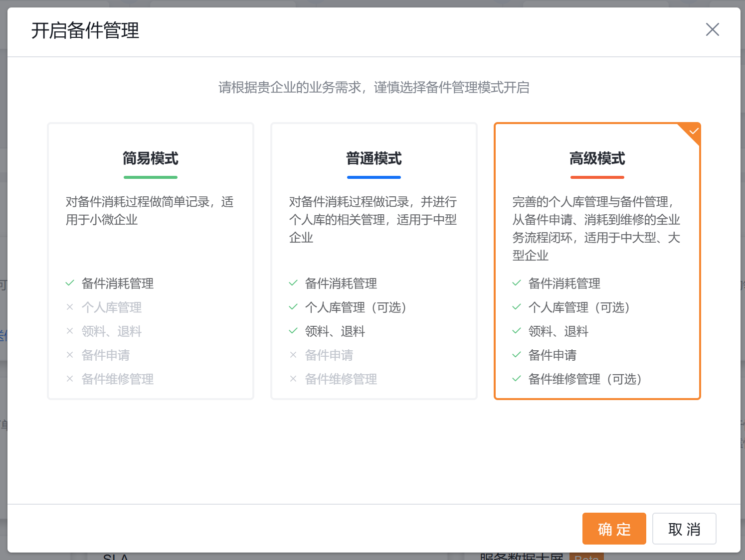Image resolution: width=745 pixels, height=560 pixels.
Task: Click the selected checkmark corner badge
Action: click(693, 131)
